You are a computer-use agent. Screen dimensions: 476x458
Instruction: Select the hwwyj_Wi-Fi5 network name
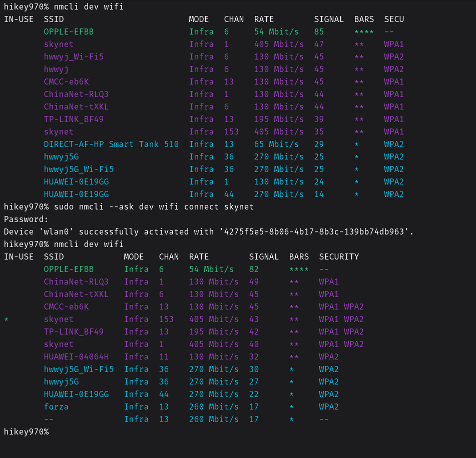click(74, 56)
